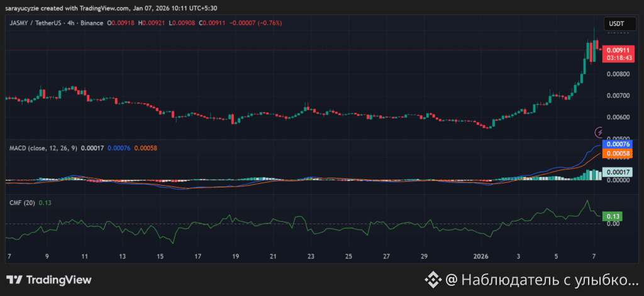Click the high value H0.00921
The image size is (644, 296).
(x=152, y=23)
